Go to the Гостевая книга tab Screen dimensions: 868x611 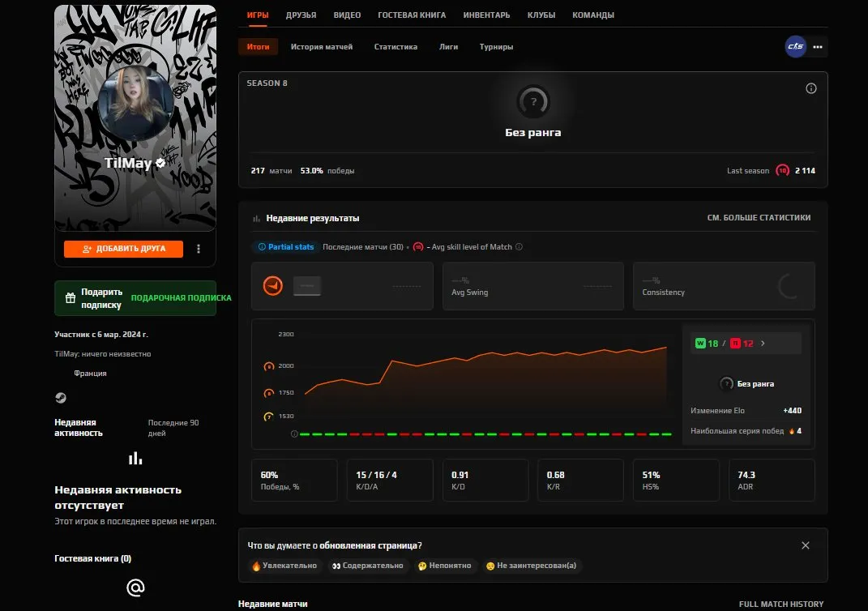tap(412, 15)
